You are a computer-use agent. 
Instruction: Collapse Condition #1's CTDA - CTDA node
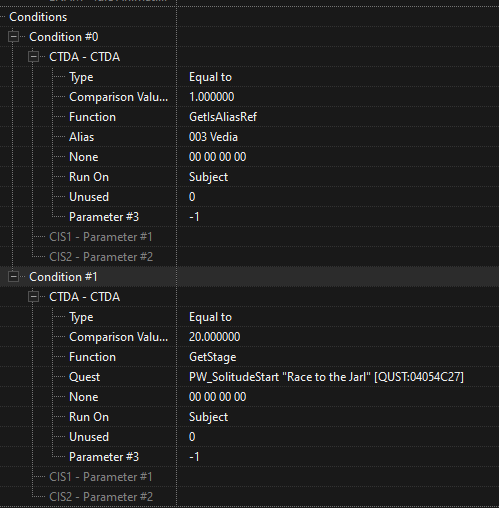(x=33, y=297)
